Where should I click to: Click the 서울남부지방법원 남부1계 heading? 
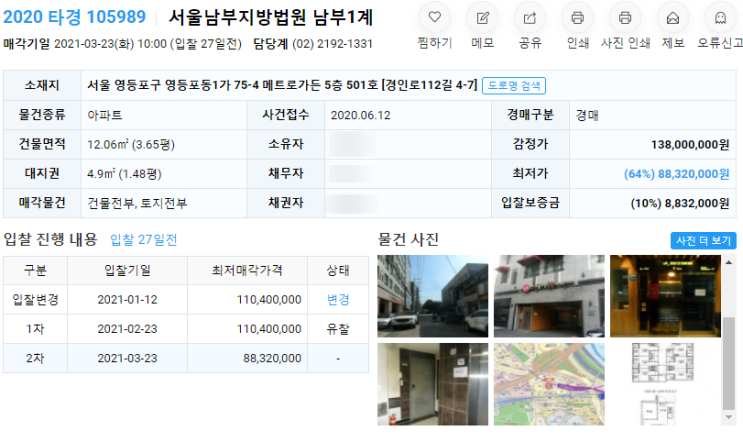coord(271,18)
